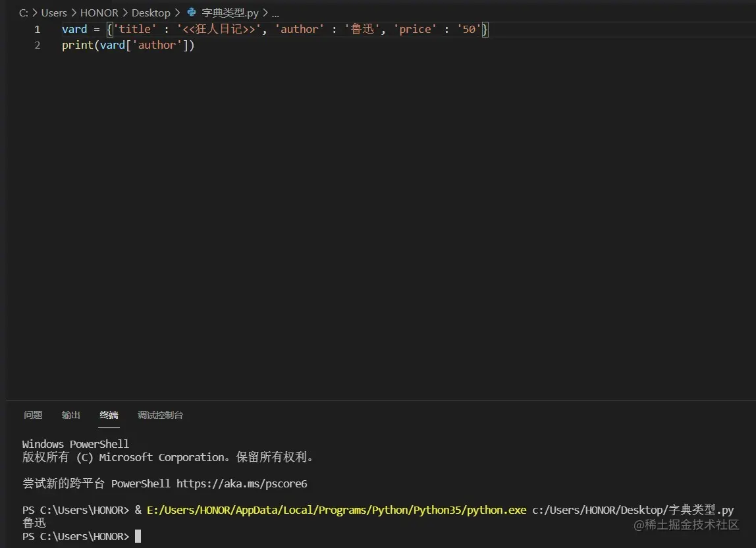Click the highlighted opening brace on line 1
The width and height of the screenshot is (756, 548).
point(109,30)
